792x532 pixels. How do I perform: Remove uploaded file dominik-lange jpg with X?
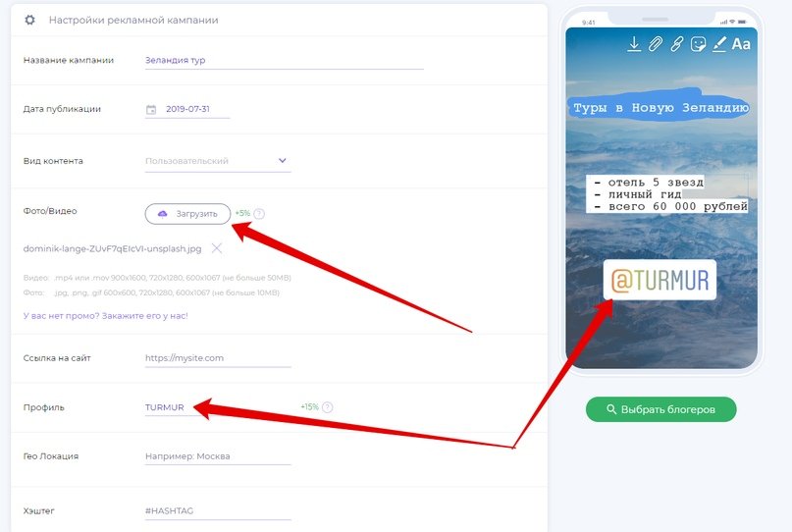tap(217, 248)
